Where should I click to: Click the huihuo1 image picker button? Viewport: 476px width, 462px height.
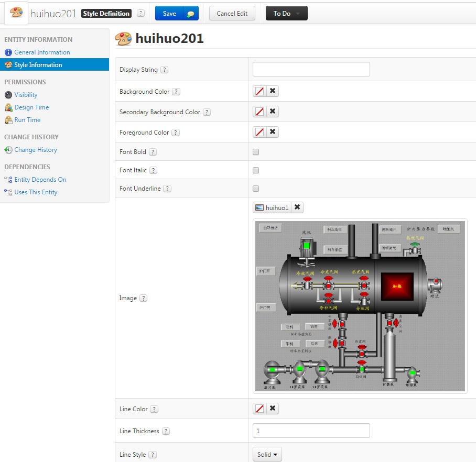click(272, 207)
